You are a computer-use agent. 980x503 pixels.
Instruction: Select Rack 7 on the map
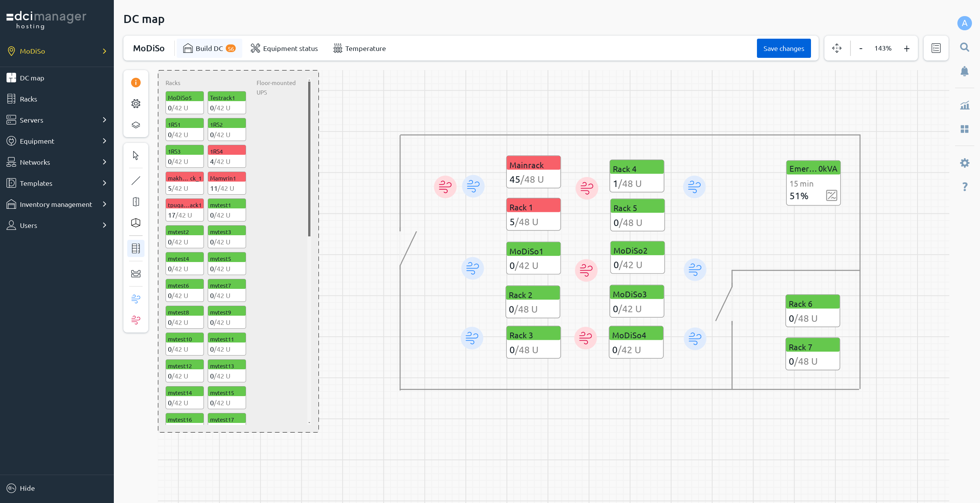(813, 354)
